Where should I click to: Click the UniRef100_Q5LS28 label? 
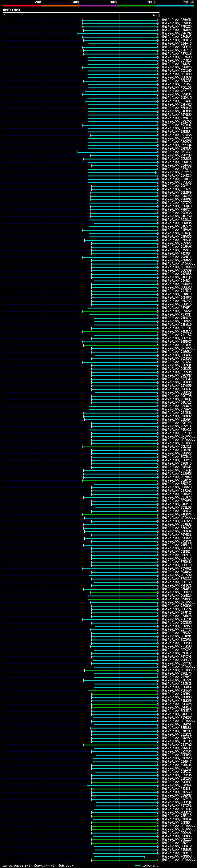[176, 446]
